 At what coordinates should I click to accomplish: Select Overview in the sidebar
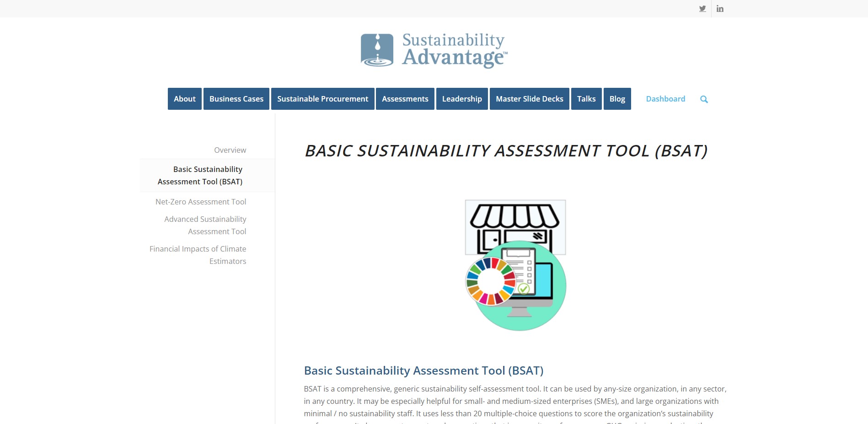pyautogui.click(x=230, y=150)
